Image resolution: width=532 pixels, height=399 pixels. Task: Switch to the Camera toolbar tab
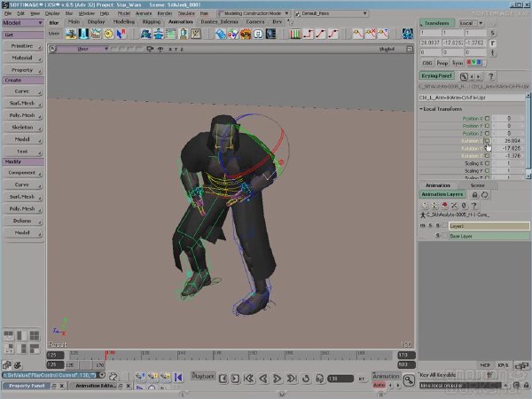tap(255, 21)
